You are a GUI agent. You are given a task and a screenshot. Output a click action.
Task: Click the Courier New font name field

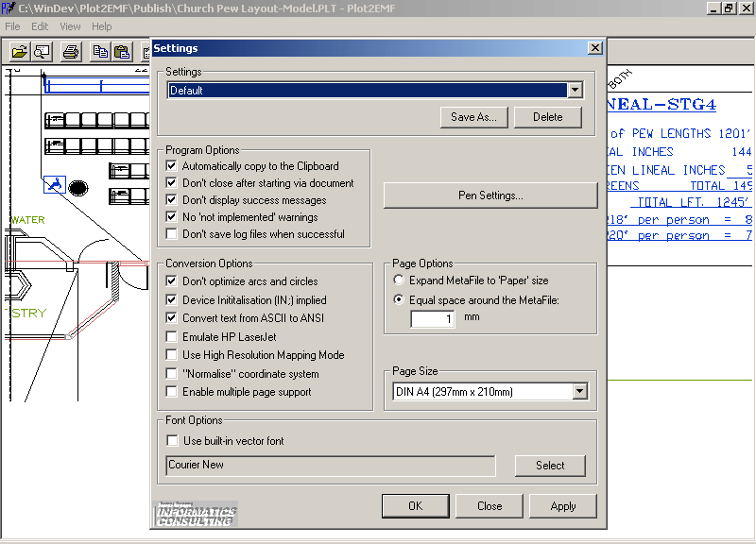(330, 466)
